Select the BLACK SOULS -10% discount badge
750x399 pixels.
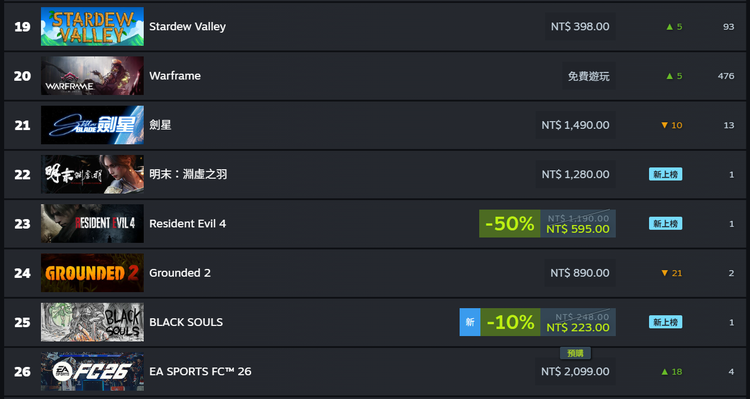pyautogui.click(x=510, y=322)
